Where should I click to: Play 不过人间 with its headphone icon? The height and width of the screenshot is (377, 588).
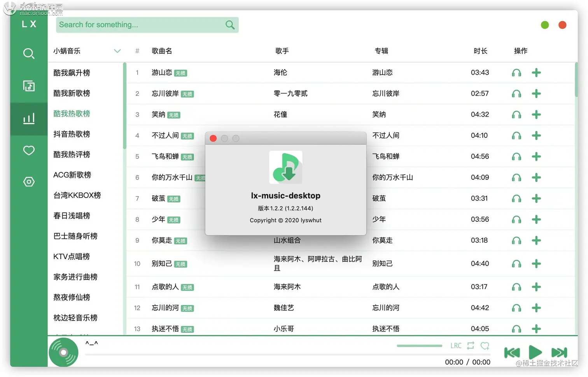click(516, 136)
